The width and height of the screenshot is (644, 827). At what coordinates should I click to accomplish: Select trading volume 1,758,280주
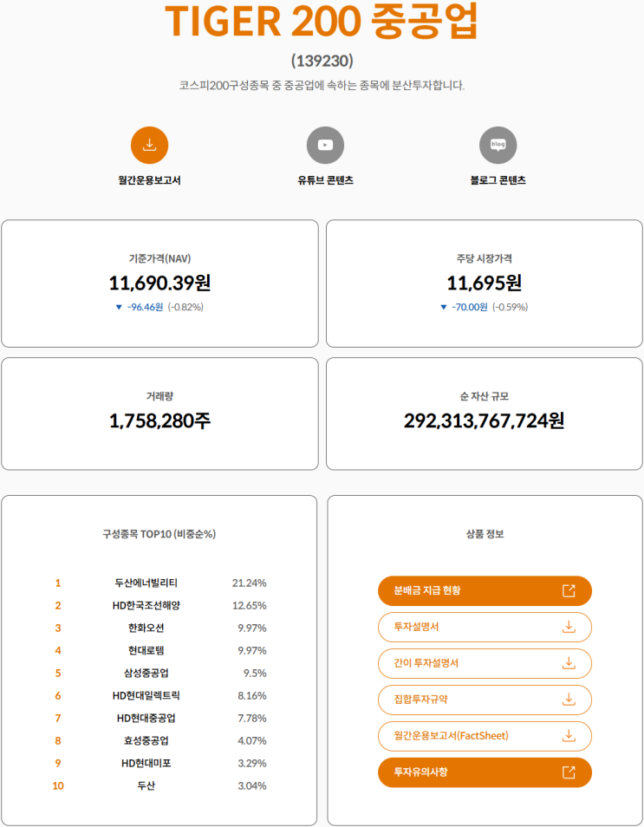(159, 421)
